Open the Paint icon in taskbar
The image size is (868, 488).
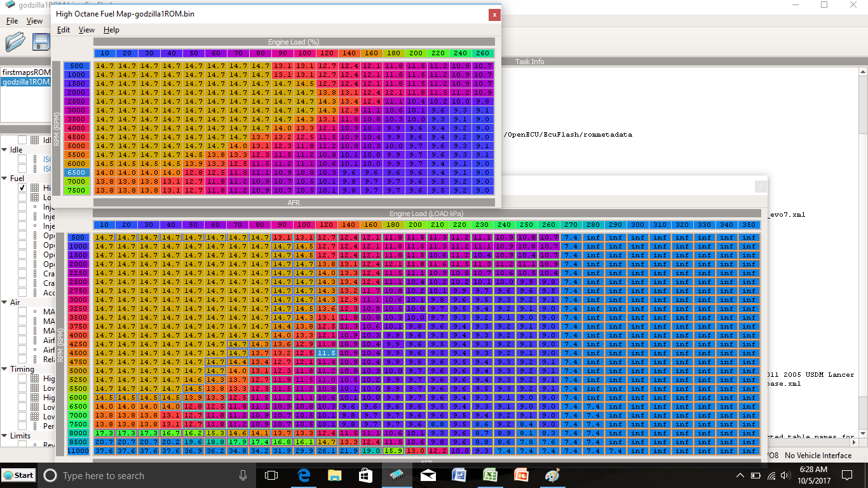point(552,475)
